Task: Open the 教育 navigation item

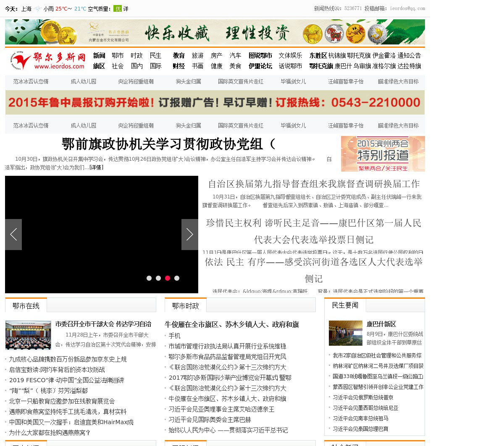Action: [179, 55]
